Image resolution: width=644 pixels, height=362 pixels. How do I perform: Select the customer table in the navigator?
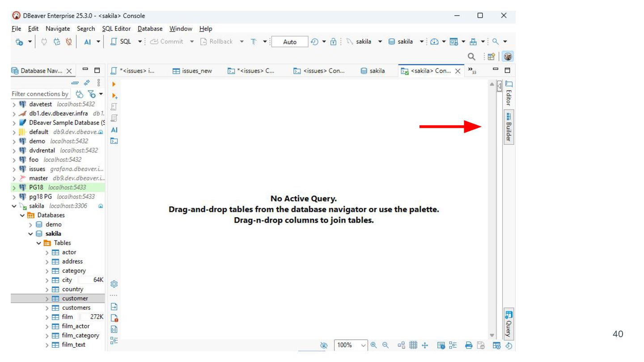pos(75,299)
